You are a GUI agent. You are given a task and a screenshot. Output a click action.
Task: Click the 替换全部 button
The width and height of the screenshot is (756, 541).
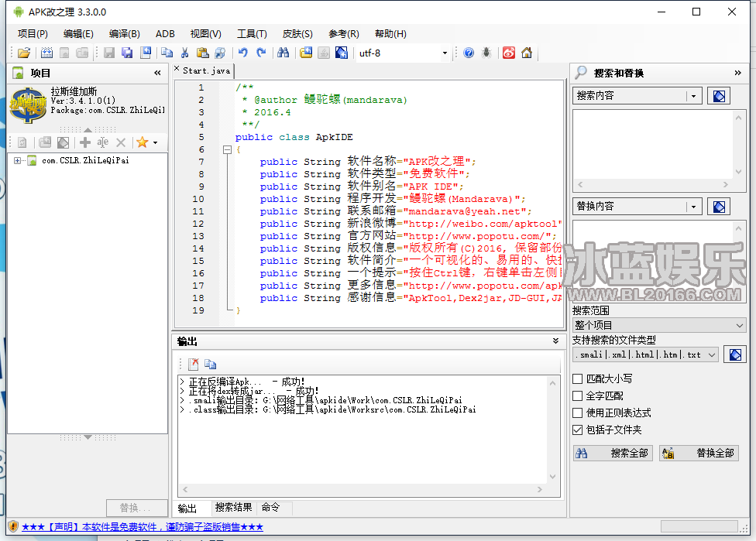(x=699, y=453)
